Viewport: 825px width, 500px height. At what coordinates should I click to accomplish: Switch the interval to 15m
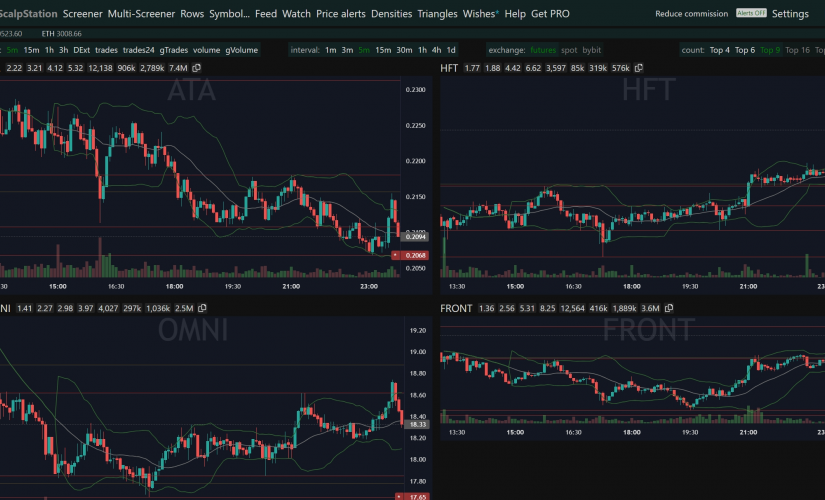383,50
